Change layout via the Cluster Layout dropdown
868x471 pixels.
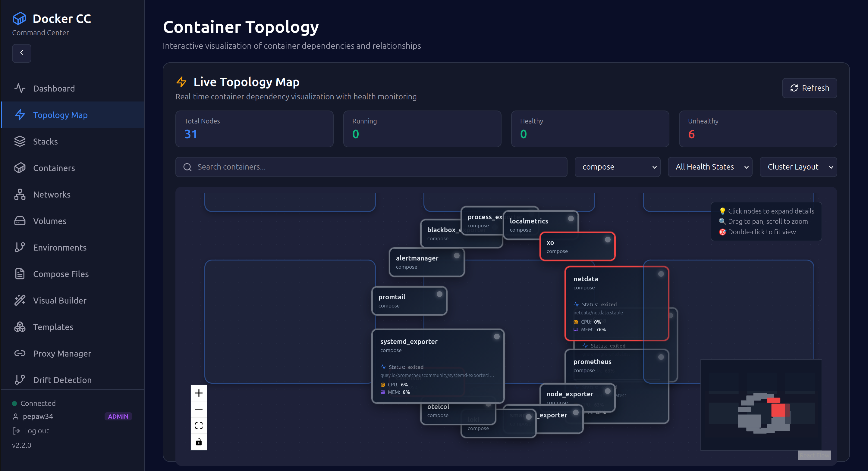click(798, 167)
